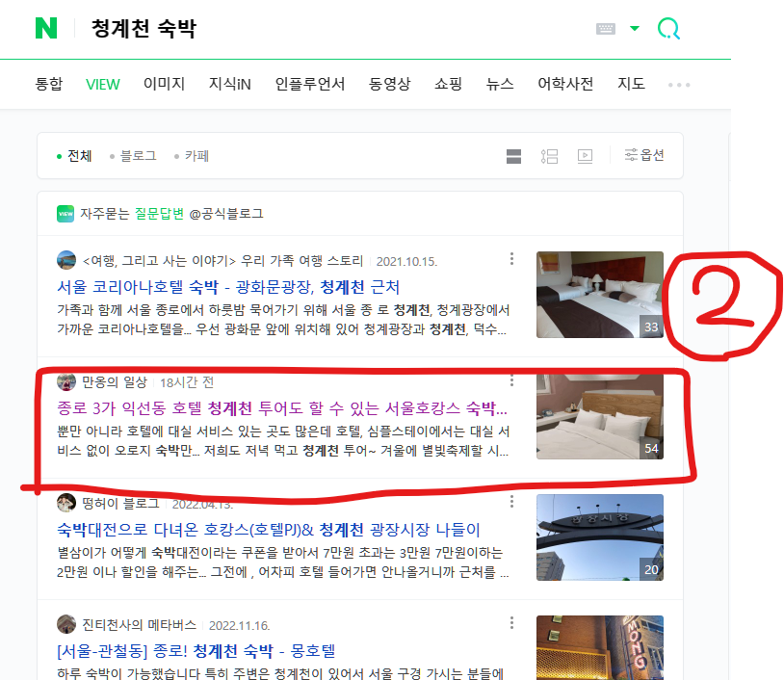Viewport: 784px width, 680px height.
Task: Open the 만옹의 일상 blog profile icon
Action: click(x=66, y=382)
